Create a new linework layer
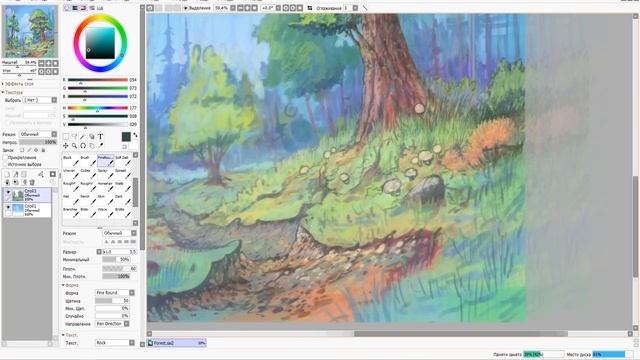This screenshot has height=360, width=640. 16,174
